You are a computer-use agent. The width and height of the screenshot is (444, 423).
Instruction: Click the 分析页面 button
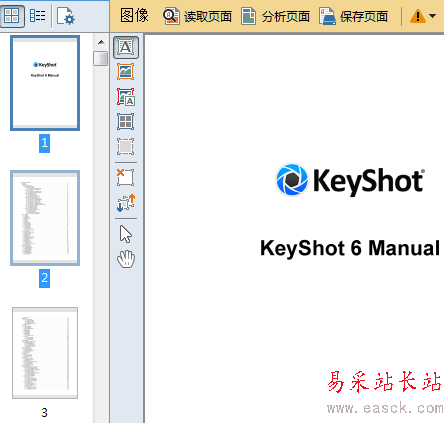click(x=275, y=16)
